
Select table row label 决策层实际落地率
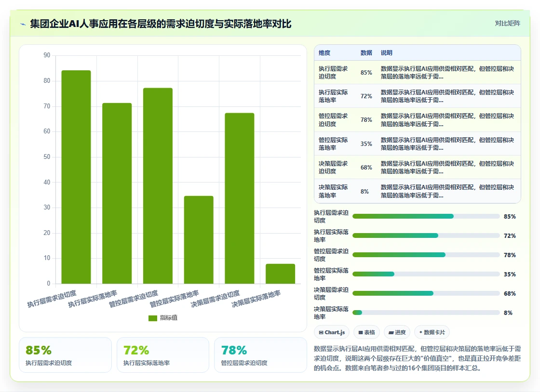(333, 191)
